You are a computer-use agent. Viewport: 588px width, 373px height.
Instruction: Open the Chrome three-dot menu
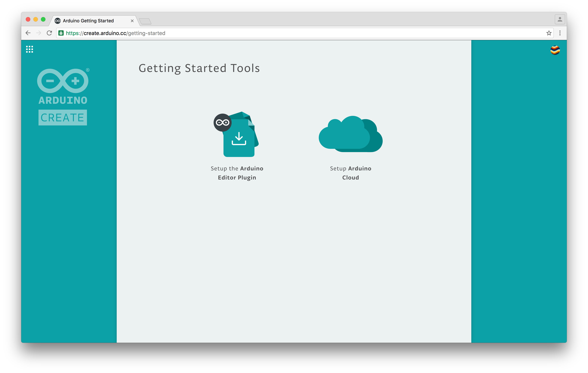point(560,33)
